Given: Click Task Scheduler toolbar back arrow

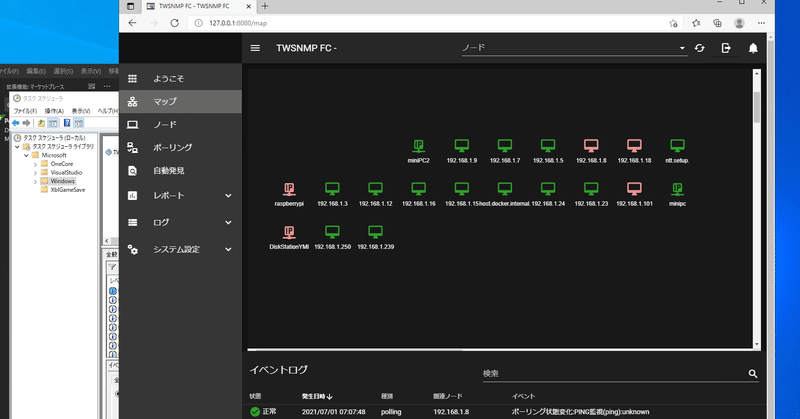Looking at the screenshot, I should tap(16, 123).
